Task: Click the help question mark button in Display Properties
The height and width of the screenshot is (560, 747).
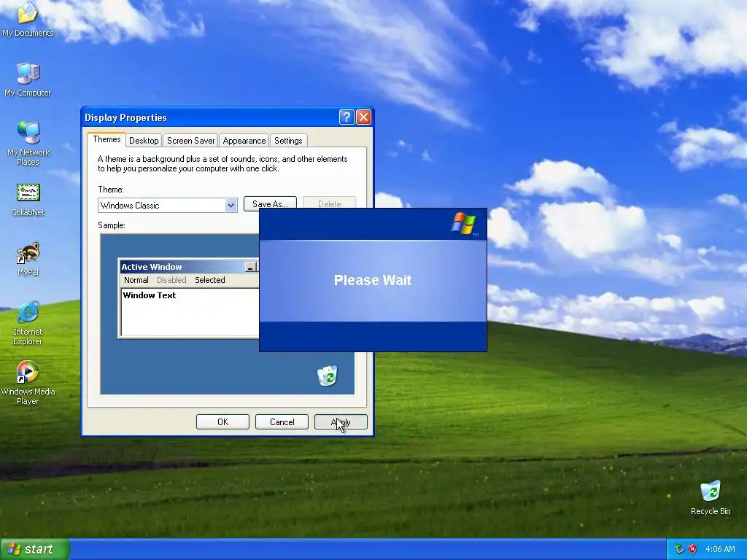Action: [347, 117]
